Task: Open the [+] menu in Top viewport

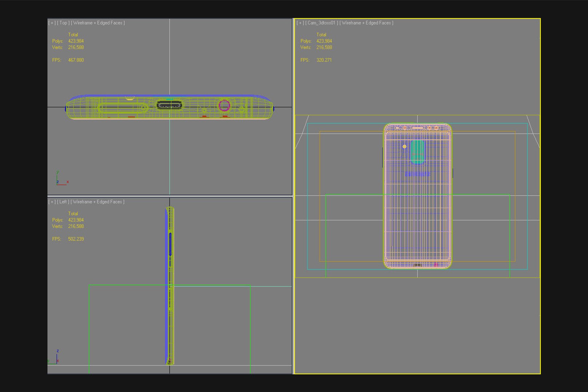Action: pyautogui.click(x=52, y=23)
